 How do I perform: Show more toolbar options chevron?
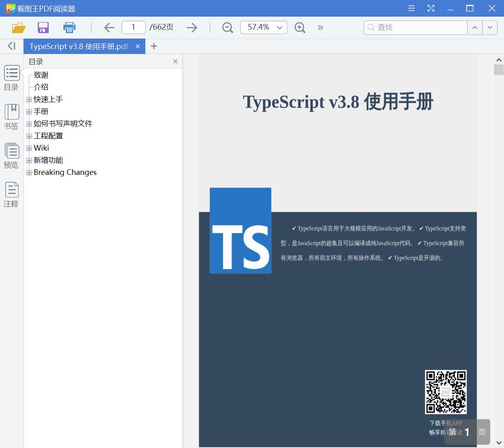[320, 28]
